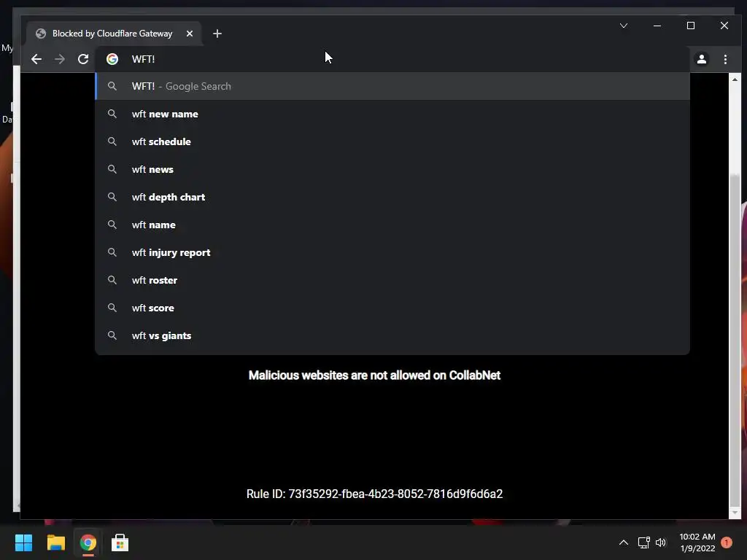Viewport: 747px width, 560px height.
Task: Maximize the Chrome window
Action: 691,26
